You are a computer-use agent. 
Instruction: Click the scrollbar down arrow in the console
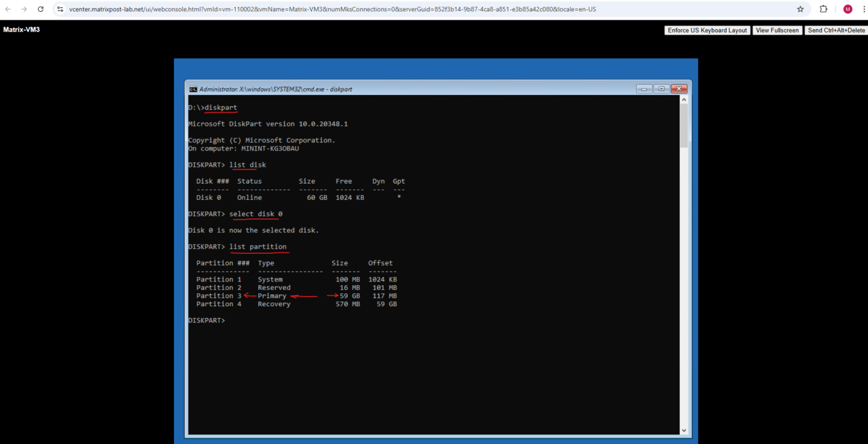point(683,430)
